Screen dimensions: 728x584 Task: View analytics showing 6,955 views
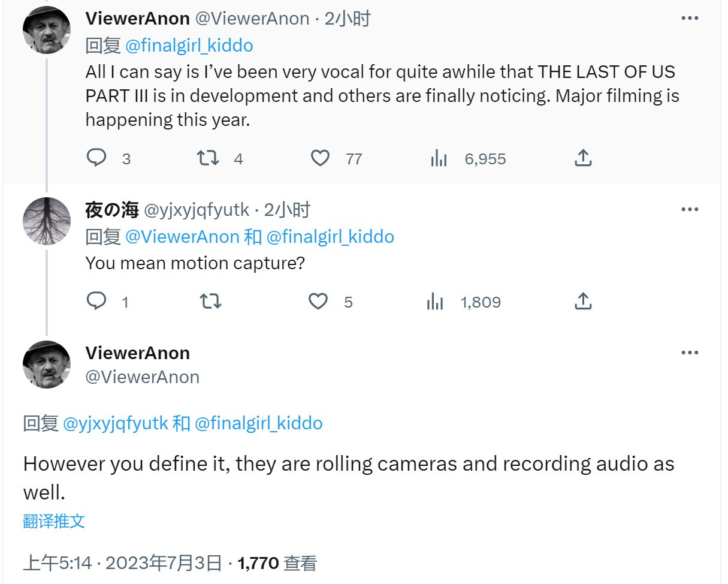(x=439, y=159)
